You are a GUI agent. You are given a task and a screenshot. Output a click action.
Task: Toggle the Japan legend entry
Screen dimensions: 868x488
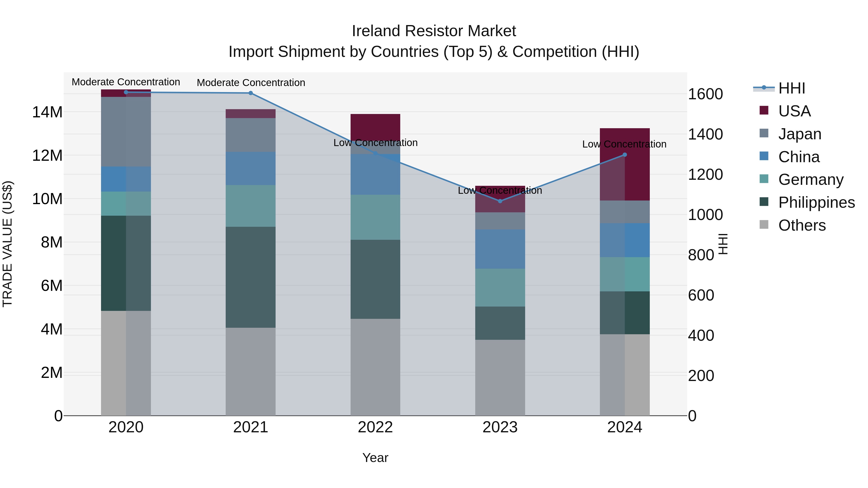(x=790, y=134)
